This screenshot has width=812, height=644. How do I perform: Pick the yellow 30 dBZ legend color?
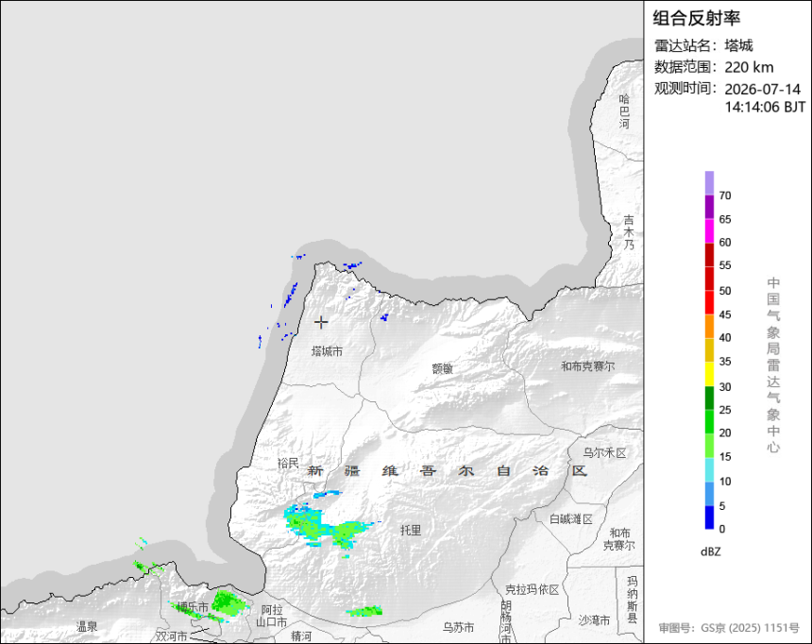709,374
